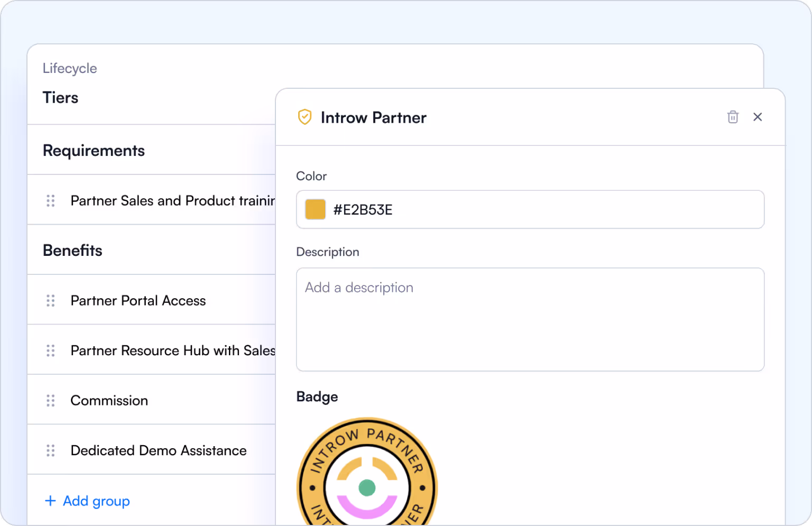Close the Introw Partner panel

point(758,117)
